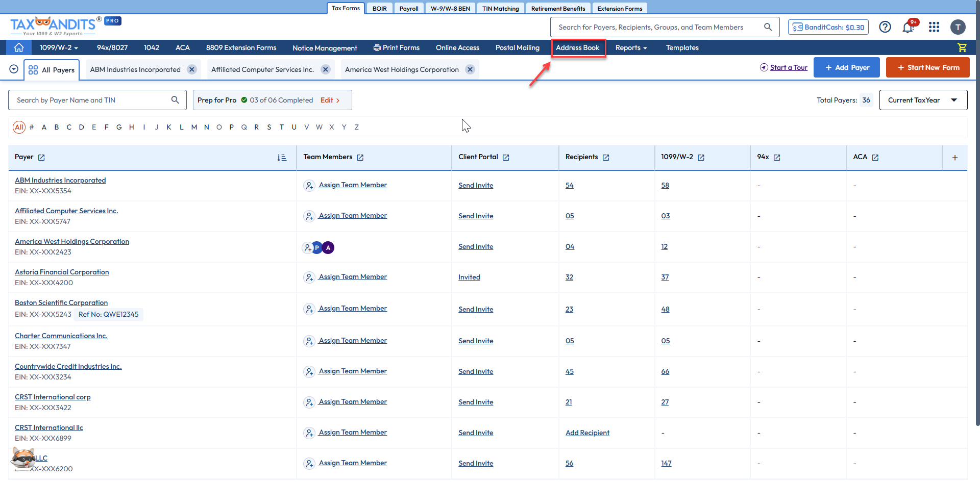The width and height of the screenshot is (980, 482).
Task: Open Team Members column link icon
Action: point(360,158)
